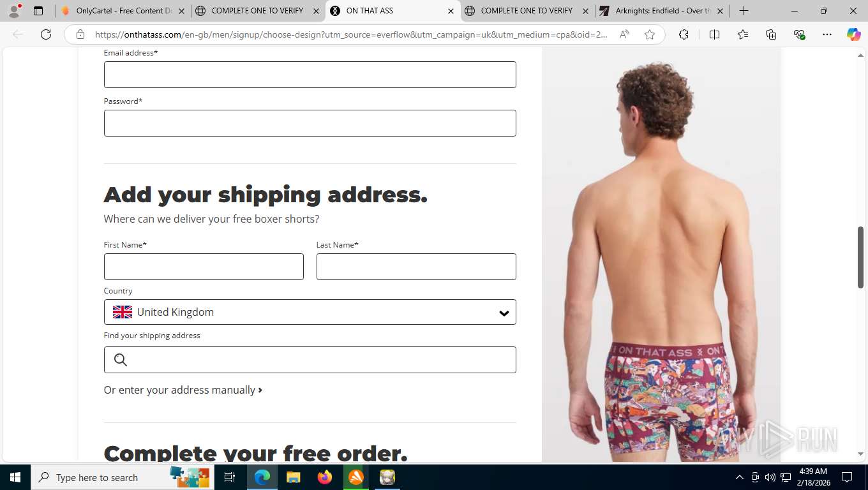Expand 'Or enter your address manually'
Screen dimensions: 868x490
183,390
